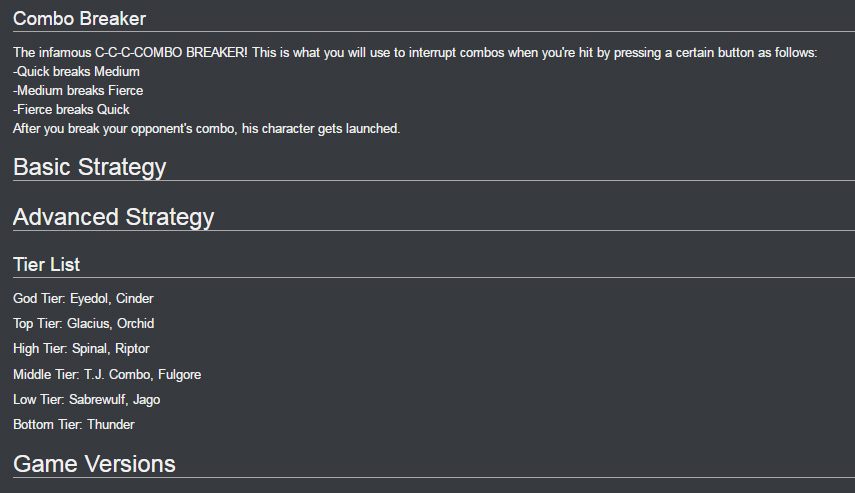
Task: Click the word Thunder in the tier list
Action: click(111, 424)
